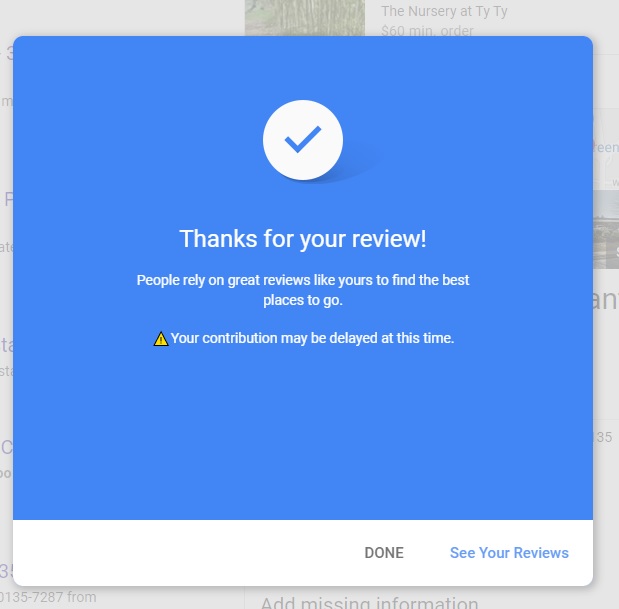
Task: Select the Thanks for your review heading
Action: click(303, 239)
